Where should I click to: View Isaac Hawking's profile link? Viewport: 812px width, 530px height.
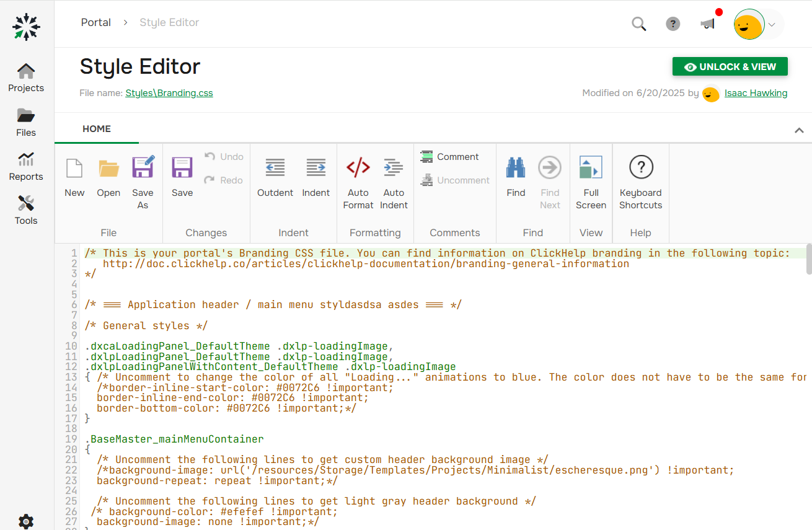tap(756, 92)
